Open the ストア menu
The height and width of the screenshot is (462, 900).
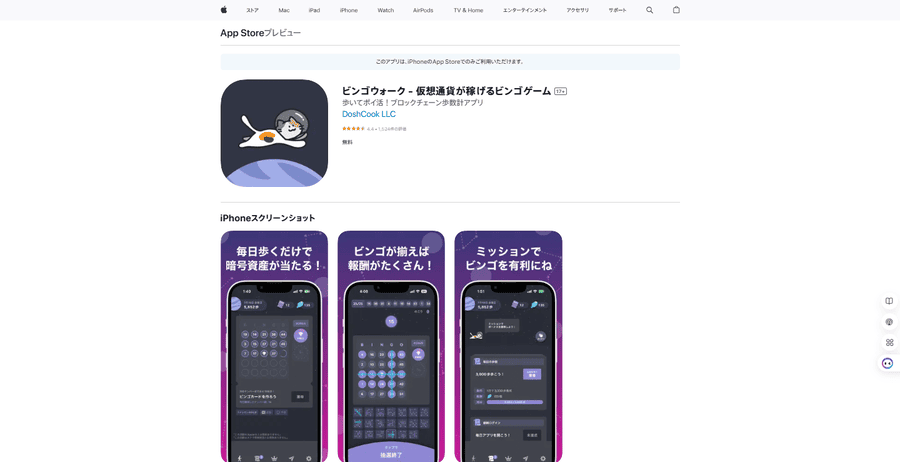tap(253, 10)
